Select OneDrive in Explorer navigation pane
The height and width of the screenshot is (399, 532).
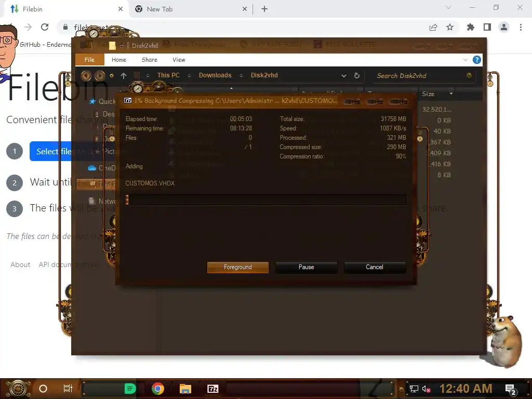tap(102, 168)
